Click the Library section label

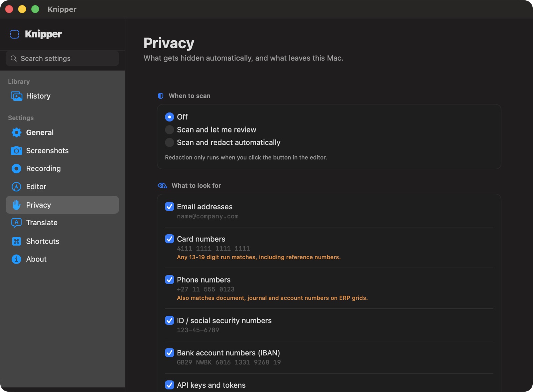click(x=19, y=82)
